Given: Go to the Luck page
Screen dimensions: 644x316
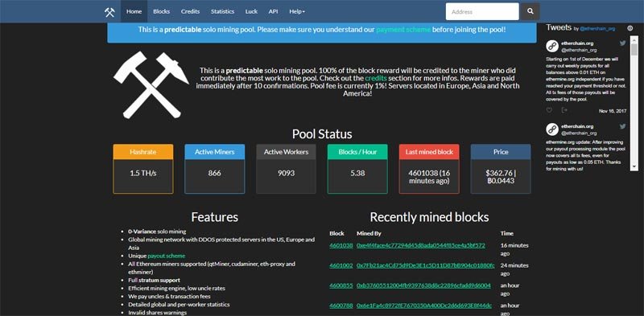Looking at the screenshot, I should (251, 11).
